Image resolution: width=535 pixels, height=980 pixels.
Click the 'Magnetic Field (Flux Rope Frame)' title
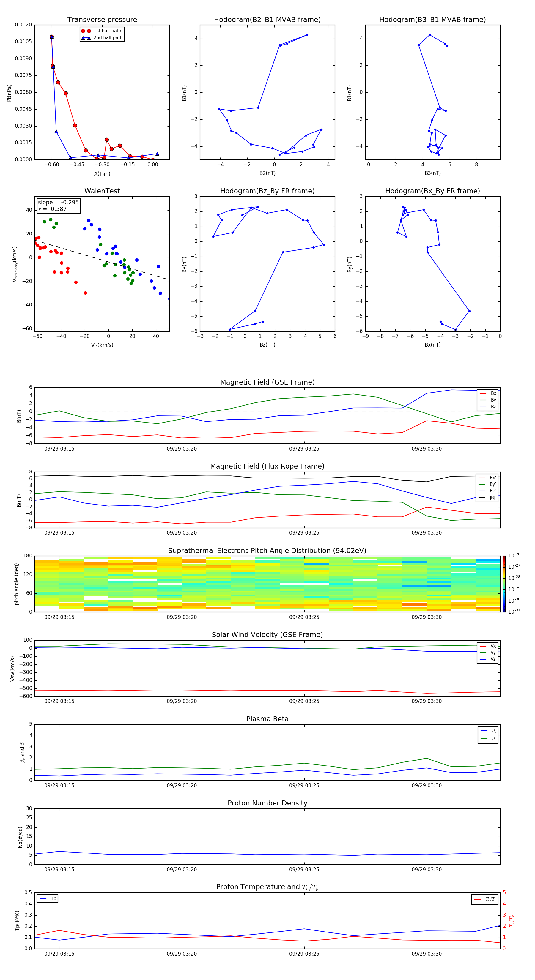pos(267,467)
